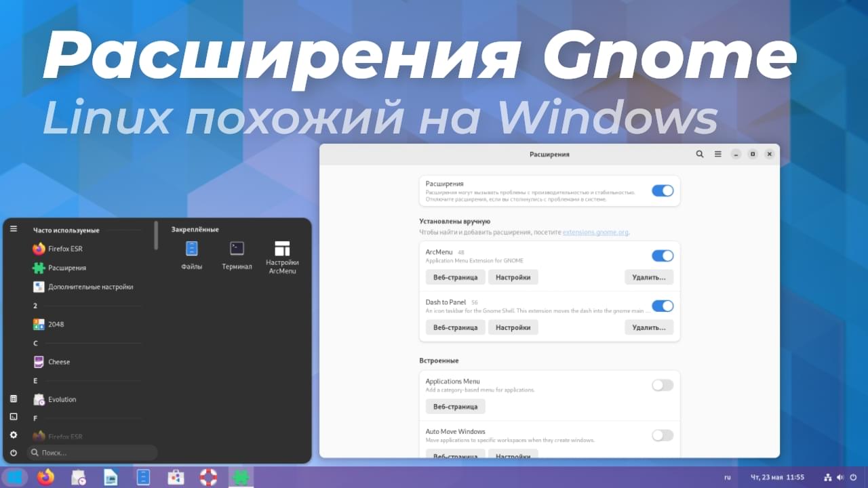Click the Поиск... search field in ArcMenu
Screen dimensions: 868x488
tap(92, 452)
